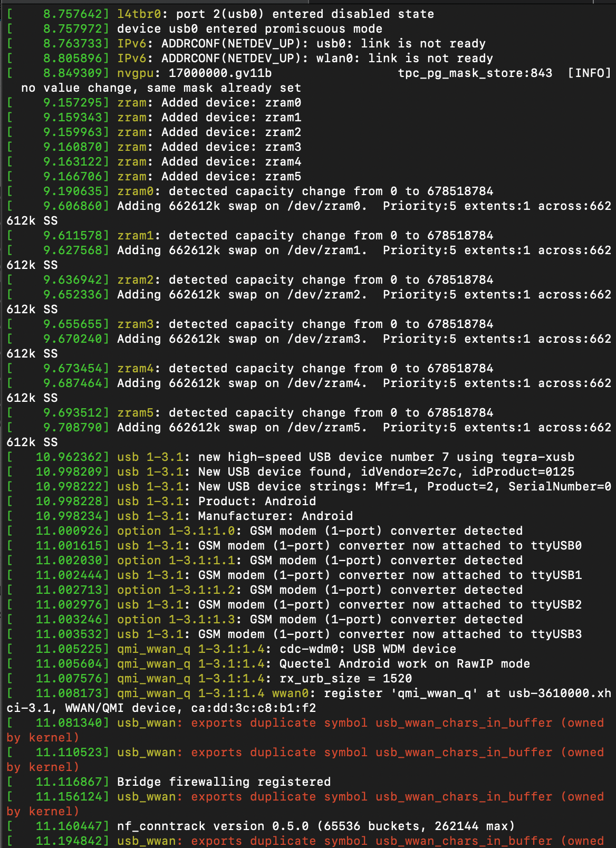Click 'Added device: zram5' line

click(154, 176)
